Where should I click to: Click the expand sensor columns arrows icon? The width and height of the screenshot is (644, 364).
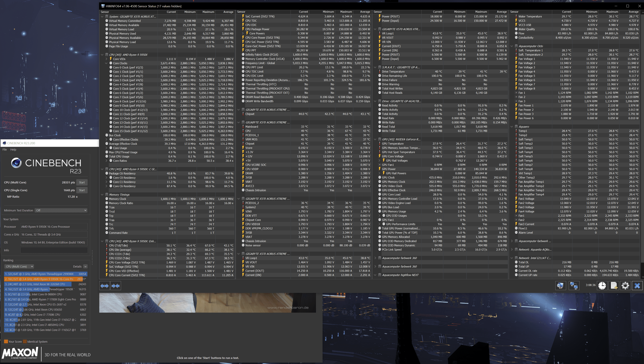tap(105, 286)
